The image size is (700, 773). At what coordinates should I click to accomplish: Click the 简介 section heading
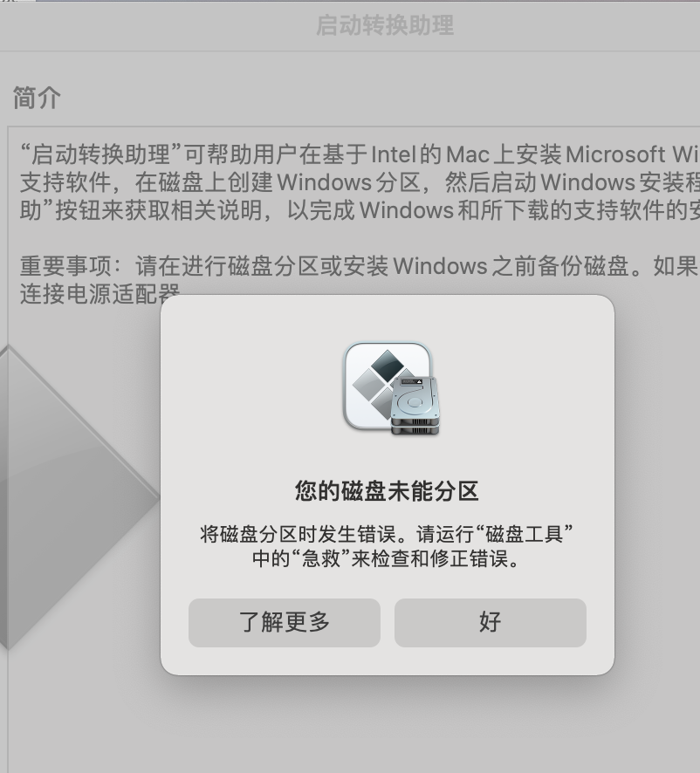37,98
